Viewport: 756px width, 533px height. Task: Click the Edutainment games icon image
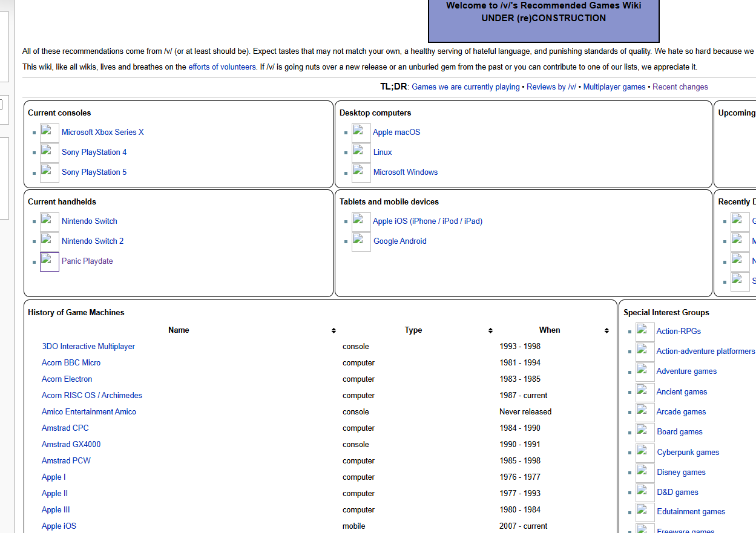[645, 512]
